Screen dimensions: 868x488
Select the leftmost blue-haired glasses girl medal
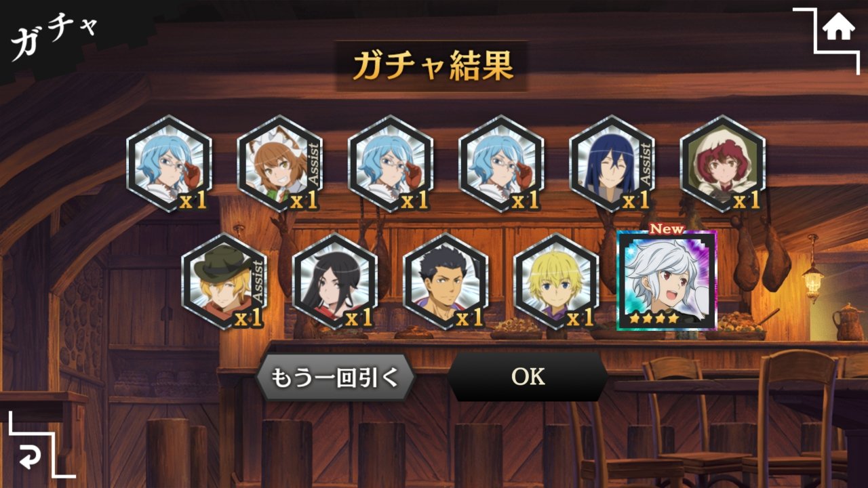169,163
